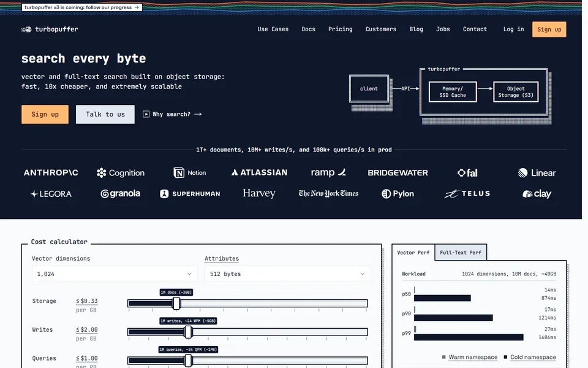This screenshot has width=588, height=368.
Task: Click the ≤$0.33 storage price
Action: (x=86, y=301)
